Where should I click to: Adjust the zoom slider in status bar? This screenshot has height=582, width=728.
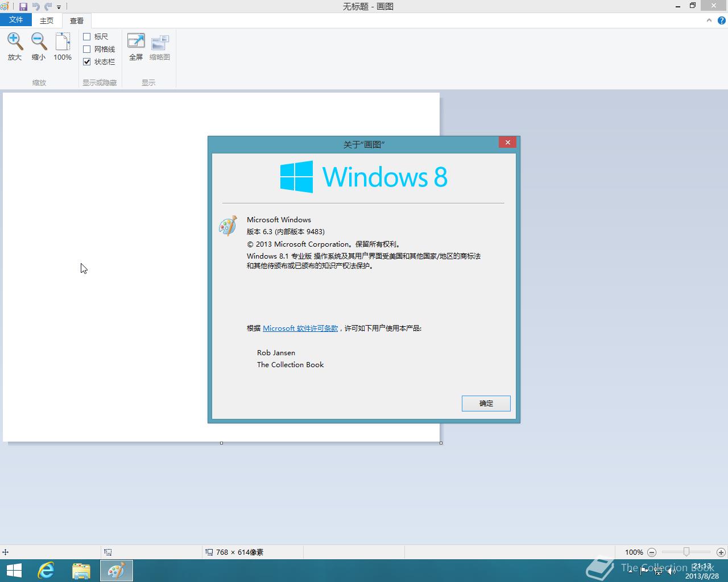(686, 552)
